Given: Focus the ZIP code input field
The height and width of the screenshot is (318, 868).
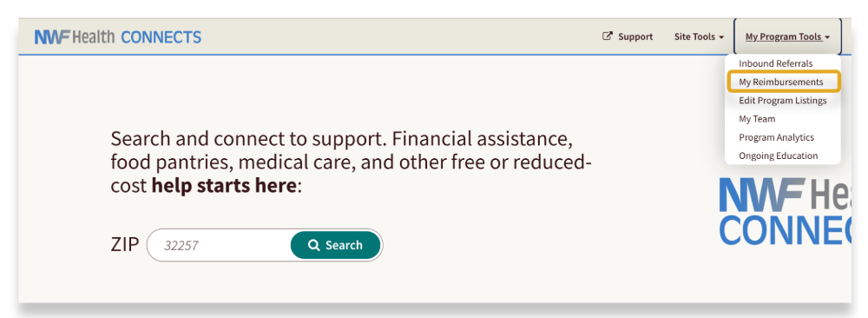Looking at the screenshot, I should [x=220, y=245].
